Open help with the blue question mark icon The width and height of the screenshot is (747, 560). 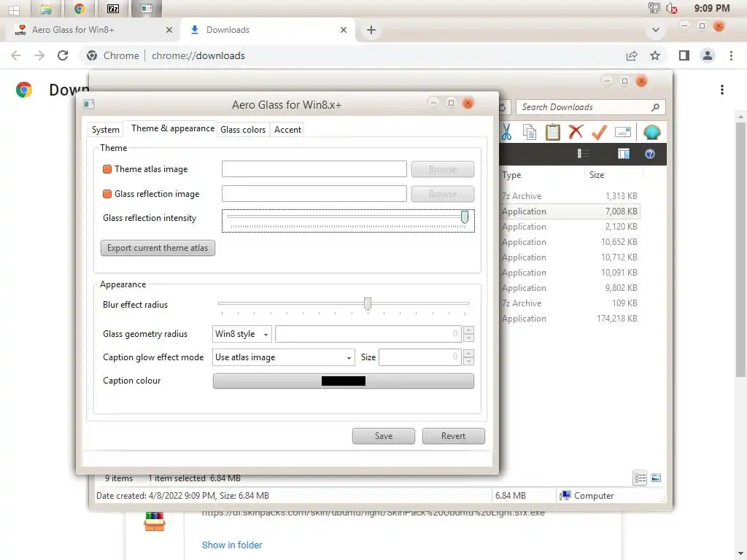coord(650,154)
